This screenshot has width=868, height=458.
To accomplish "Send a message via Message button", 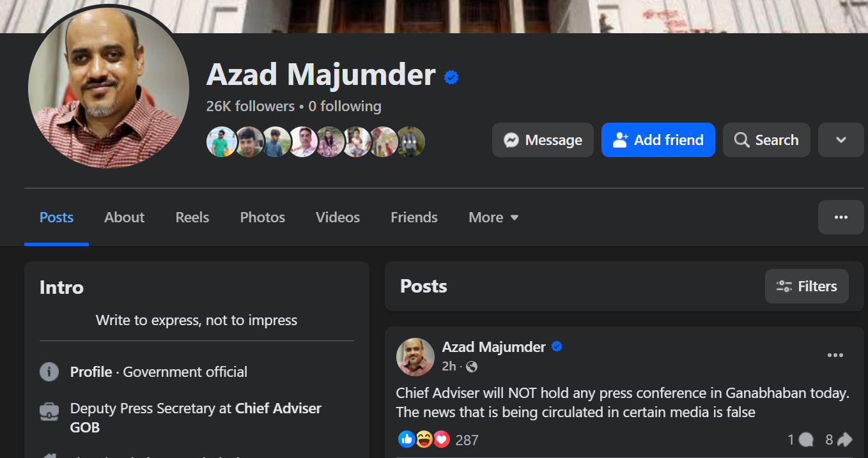I will click(x=543, y=140).
